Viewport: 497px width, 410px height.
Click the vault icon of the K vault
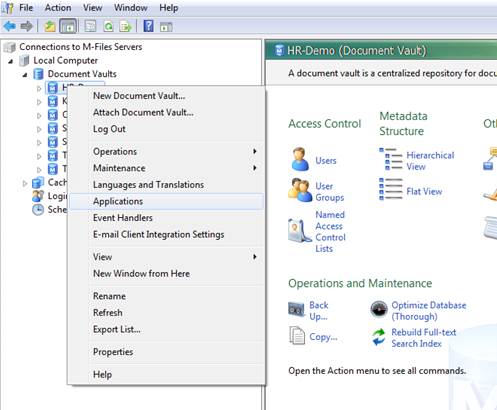coord(53,101)
